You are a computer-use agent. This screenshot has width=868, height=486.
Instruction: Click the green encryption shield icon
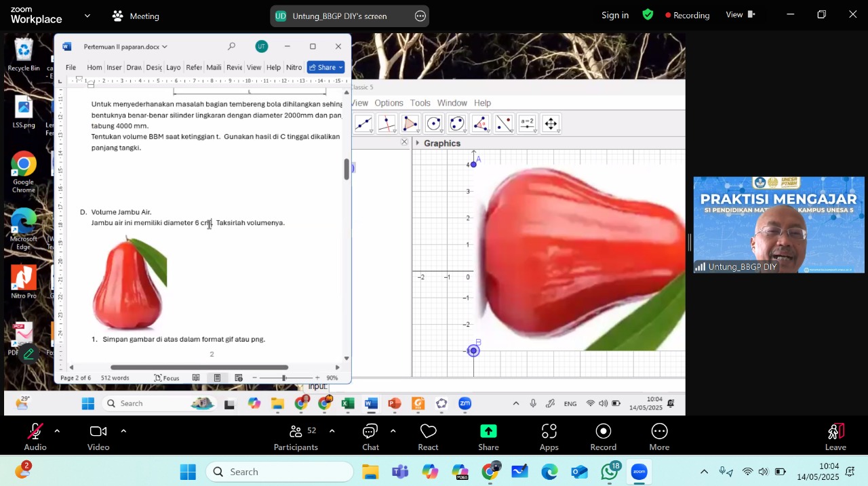[648, 14]
